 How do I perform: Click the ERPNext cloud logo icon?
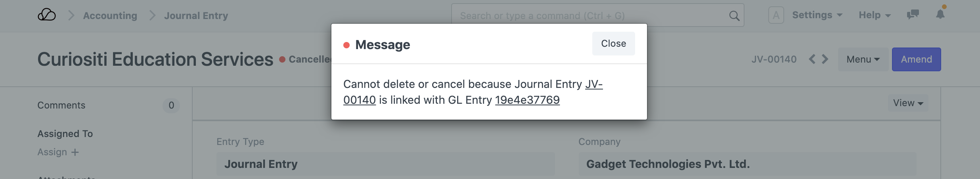[x=47, y=15]
